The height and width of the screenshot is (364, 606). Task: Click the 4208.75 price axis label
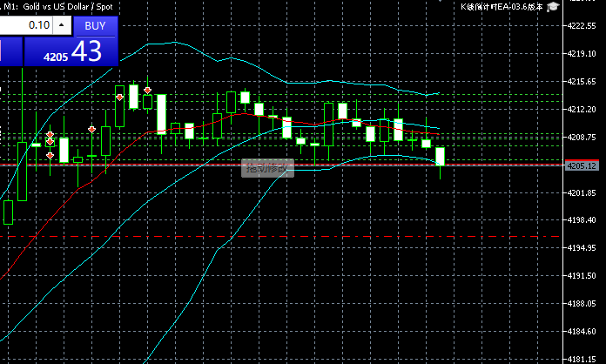pos(582,138)
